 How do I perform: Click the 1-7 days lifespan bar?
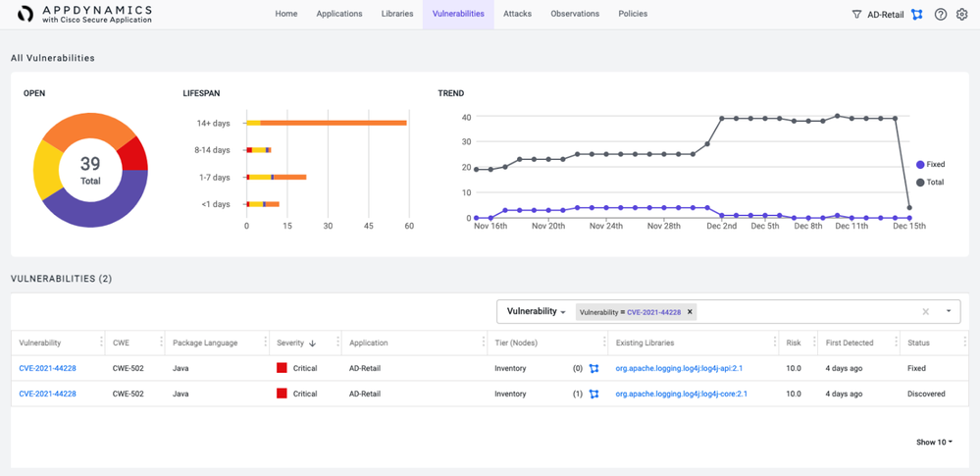coord(277,177)
